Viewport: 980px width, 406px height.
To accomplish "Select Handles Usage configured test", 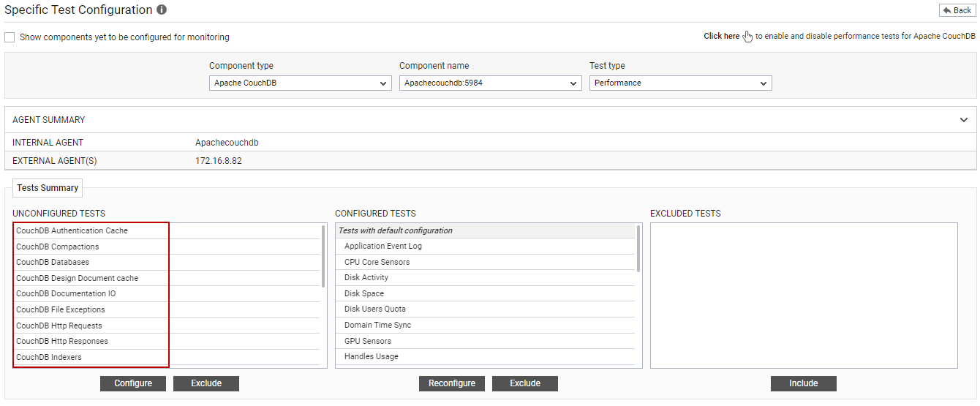I will click(486, 357).
